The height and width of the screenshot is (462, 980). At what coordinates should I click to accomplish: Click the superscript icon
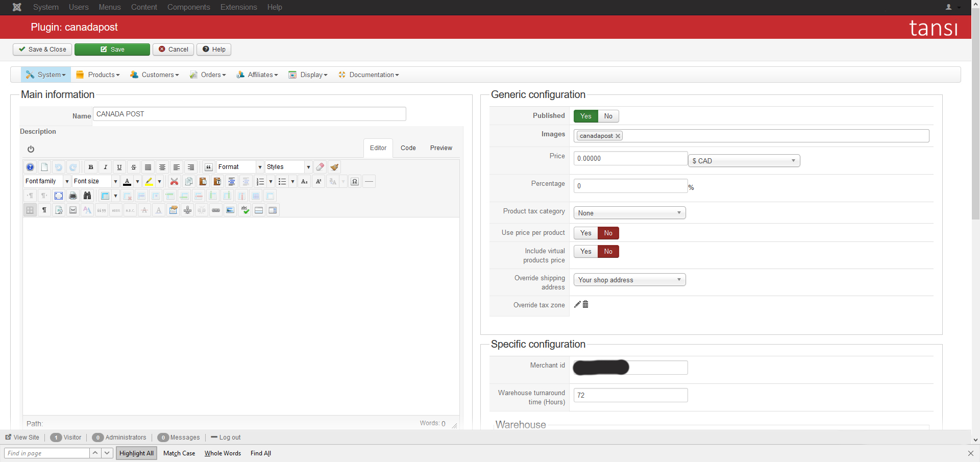point(318,181)
